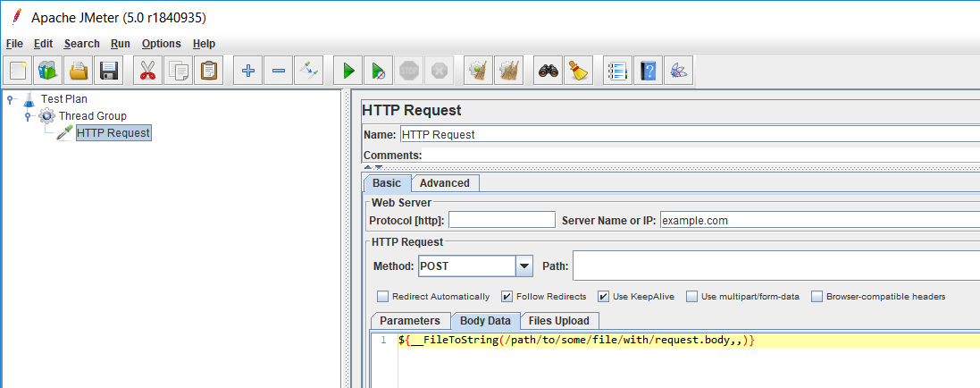Stop the test with STOP icon
Viewport: 980px width, 388px height.
pos(409,70)
